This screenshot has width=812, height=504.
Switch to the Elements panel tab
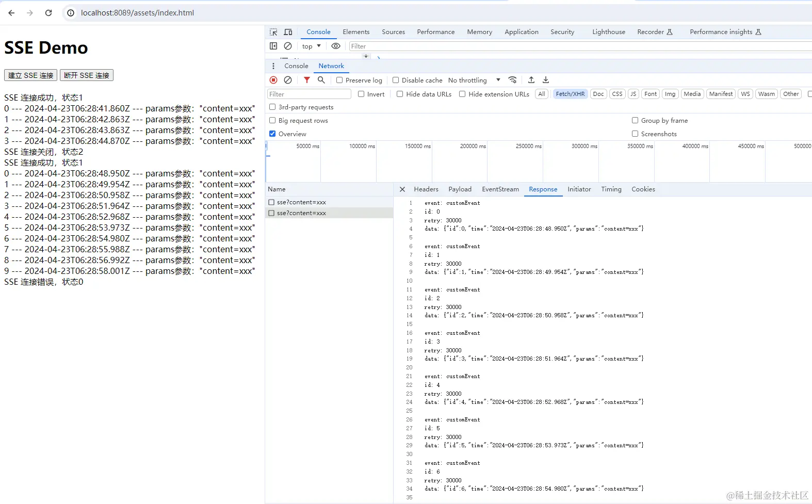[x=356, y=32]
